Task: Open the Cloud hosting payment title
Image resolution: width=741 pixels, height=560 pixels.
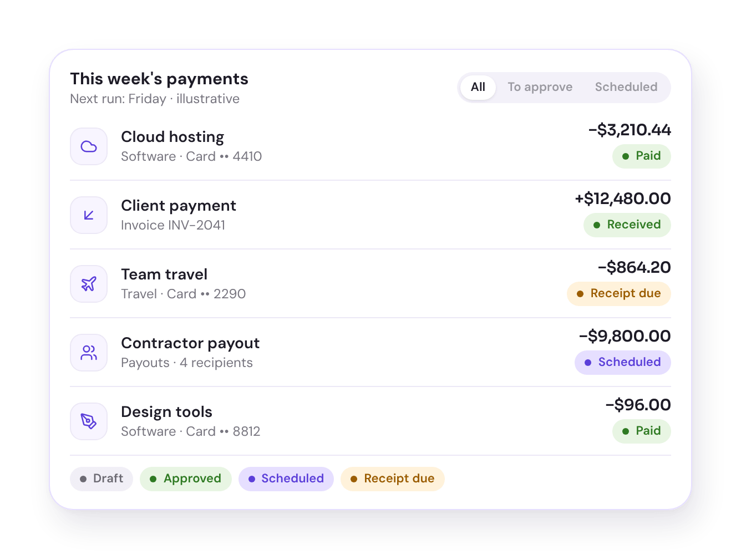Action: [x=172, y=137]
